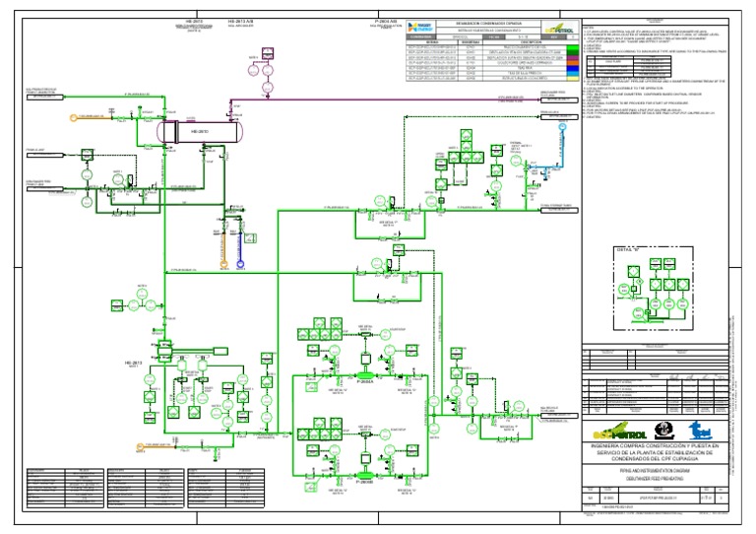Click the light blue legend swatch

572,73
